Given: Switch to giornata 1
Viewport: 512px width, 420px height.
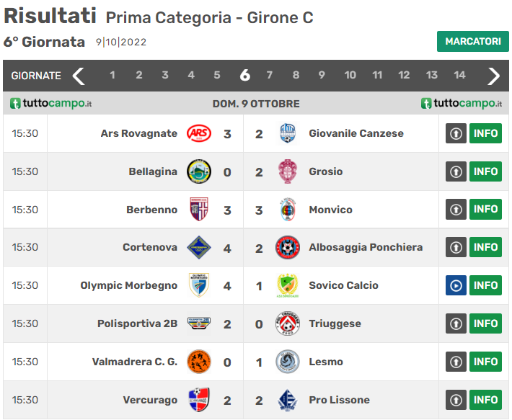Looking at the screenshot, I should coord(112,76).
